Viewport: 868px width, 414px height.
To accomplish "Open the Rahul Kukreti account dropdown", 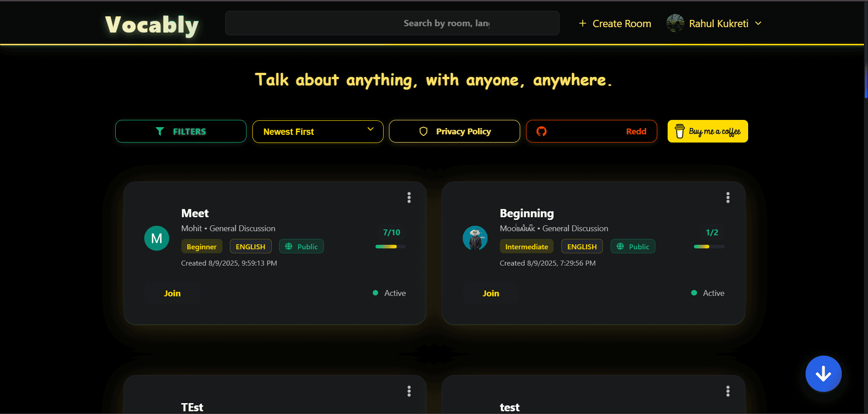I will point(718,24).
